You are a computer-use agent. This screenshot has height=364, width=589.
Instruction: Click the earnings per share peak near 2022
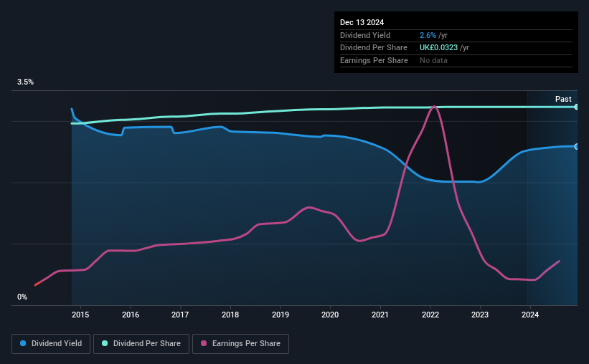tap(434, 107)
